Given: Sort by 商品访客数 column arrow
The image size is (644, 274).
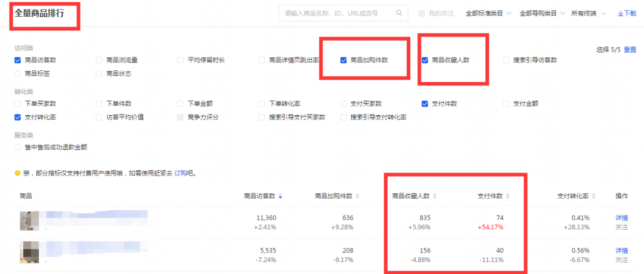Looking at the screenshot, I should [280, 196].
